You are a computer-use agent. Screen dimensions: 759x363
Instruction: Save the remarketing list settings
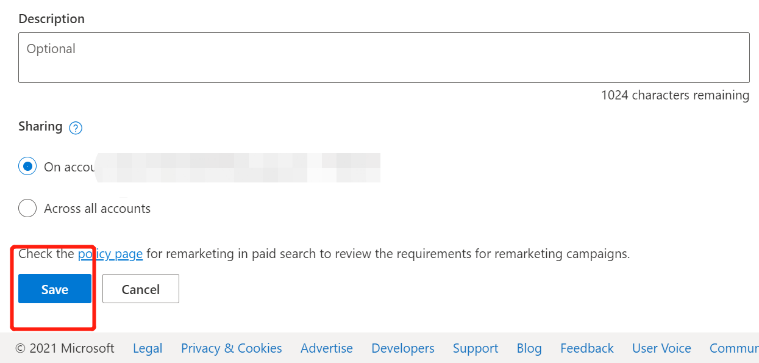click(55, 289)
